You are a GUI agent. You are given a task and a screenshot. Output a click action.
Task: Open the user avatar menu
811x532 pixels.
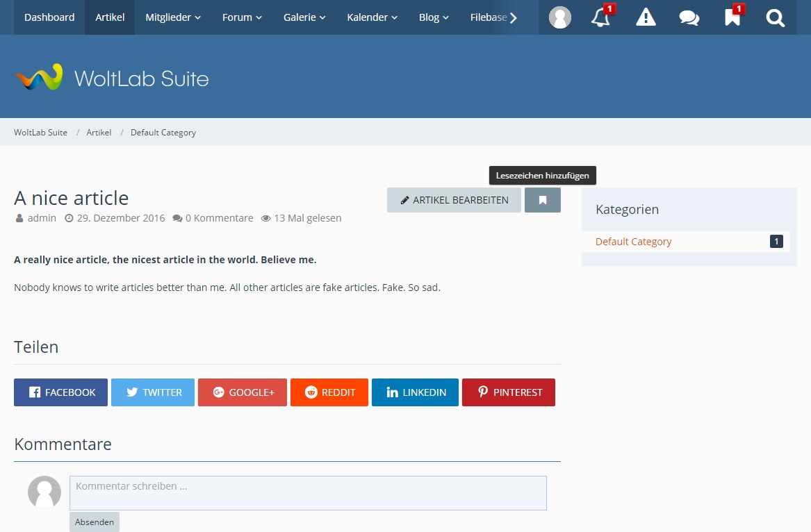pyautogui.click(x=559, y=18)
